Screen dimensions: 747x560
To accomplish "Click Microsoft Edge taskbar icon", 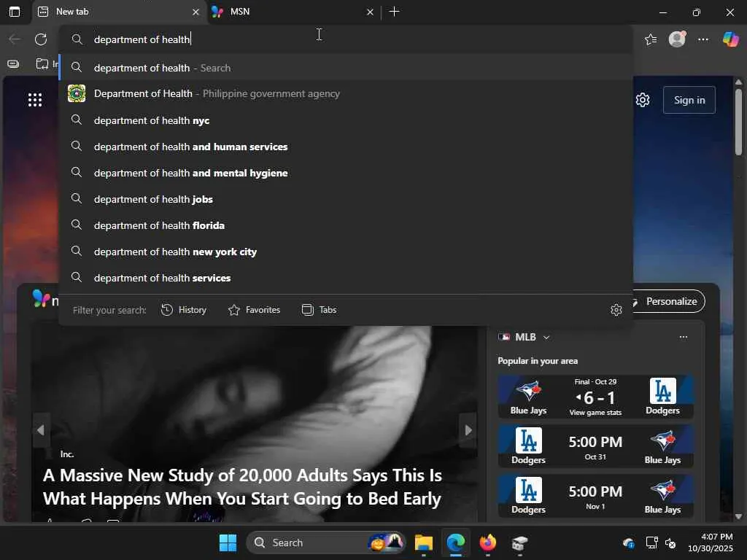I will pyautogui.click(x=455, y=542).
